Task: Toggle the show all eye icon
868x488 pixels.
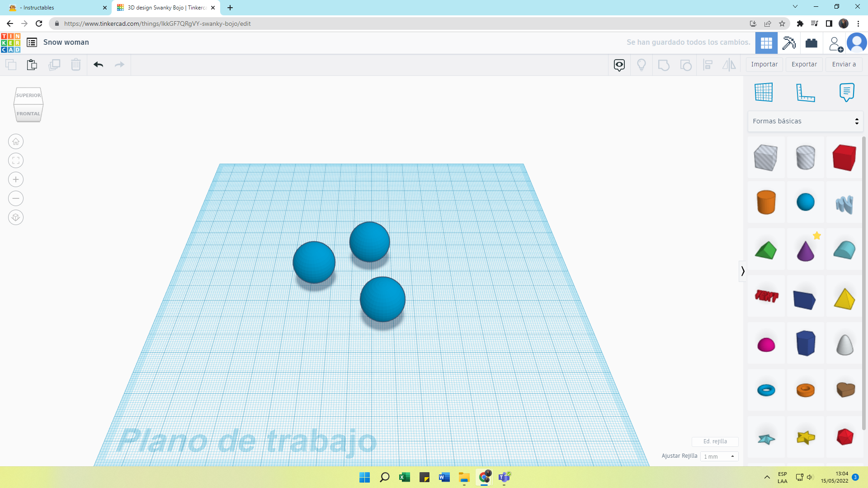Action: tap(619, 65)
